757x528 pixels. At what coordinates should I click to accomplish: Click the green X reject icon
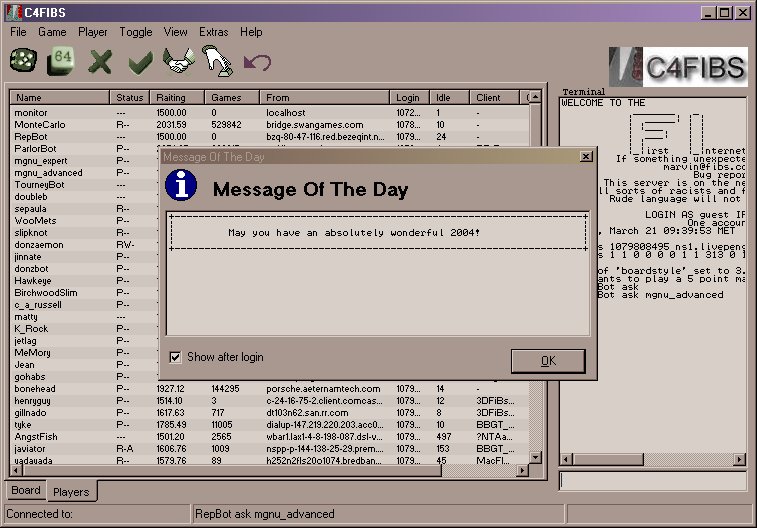(x=100, y=63)
